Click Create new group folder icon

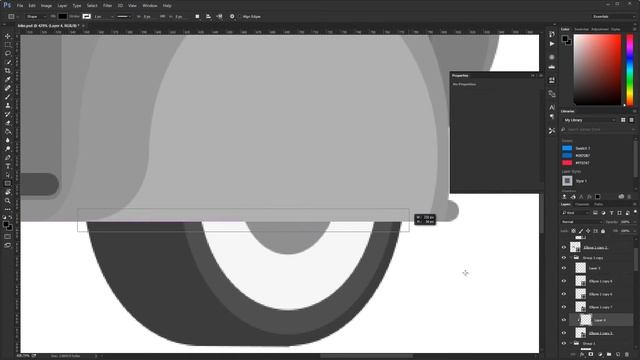[x=609, y=355]
